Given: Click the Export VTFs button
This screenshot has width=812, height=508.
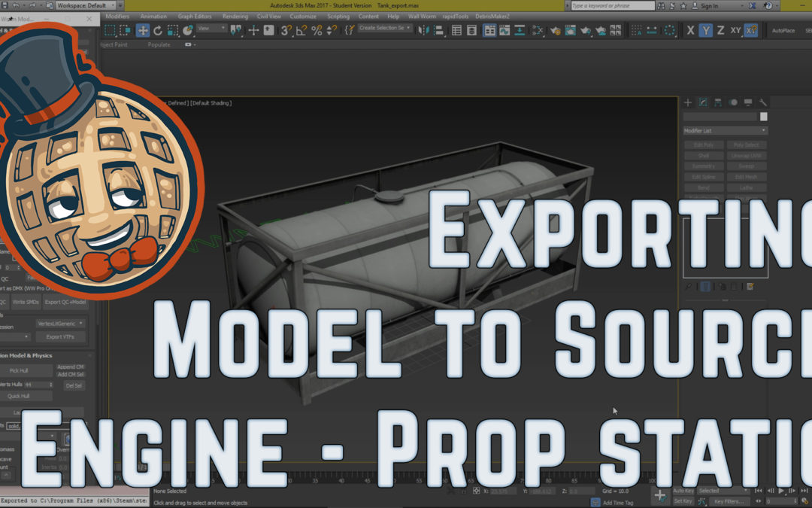Looking at the screenshot, I should pyautogui.click(x=60, y=337).
